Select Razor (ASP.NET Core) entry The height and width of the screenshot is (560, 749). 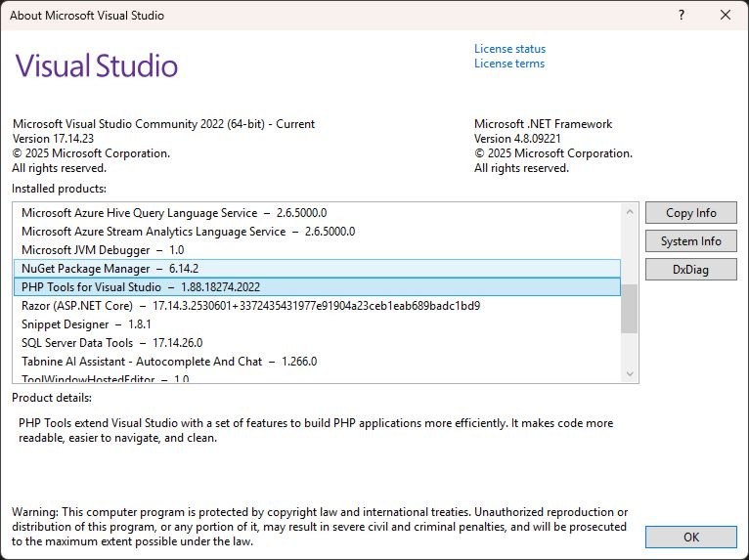(x=250, y=306)
